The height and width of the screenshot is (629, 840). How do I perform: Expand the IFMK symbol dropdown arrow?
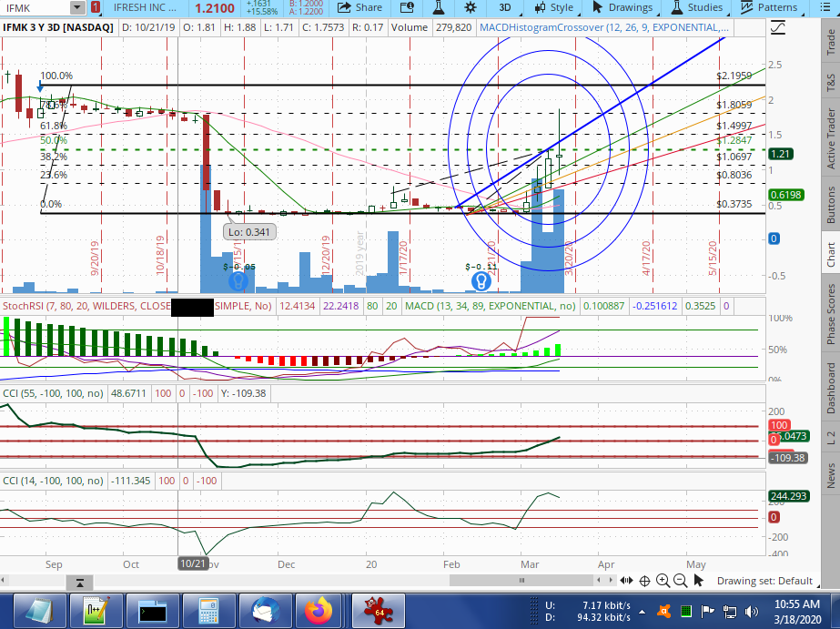pos(76,7)
